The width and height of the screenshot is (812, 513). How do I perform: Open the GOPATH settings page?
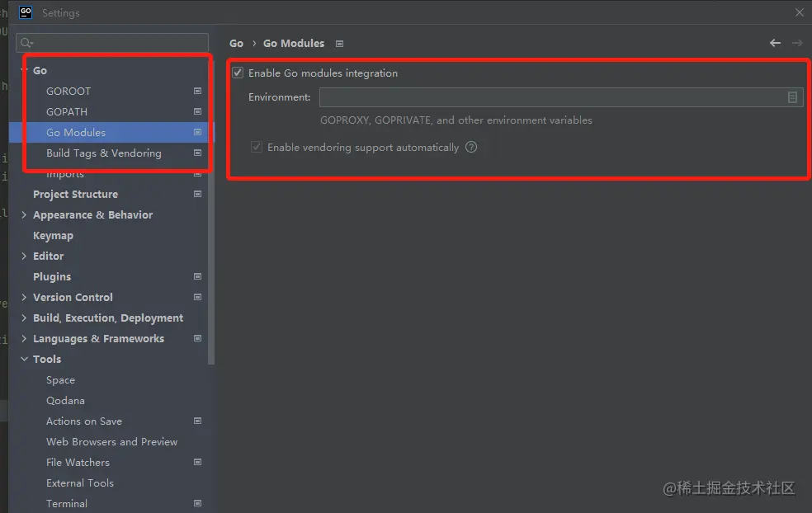(x=67, y=112)
